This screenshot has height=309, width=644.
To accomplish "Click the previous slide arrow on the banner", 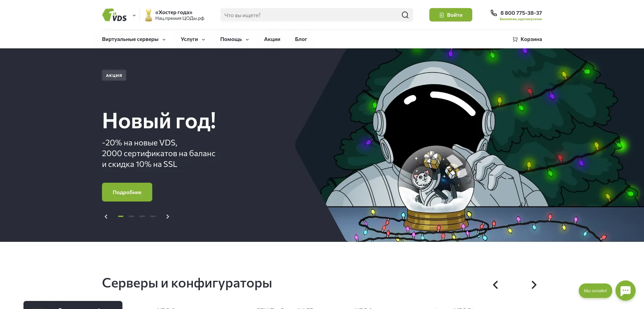I will pyautogui.click(x=106, y=217).
